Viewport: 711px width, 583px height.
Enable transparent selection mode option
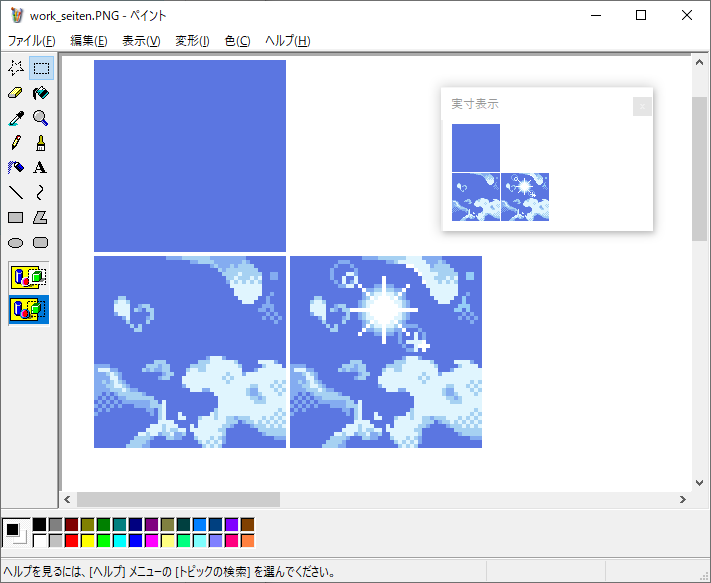coord(29,310)
